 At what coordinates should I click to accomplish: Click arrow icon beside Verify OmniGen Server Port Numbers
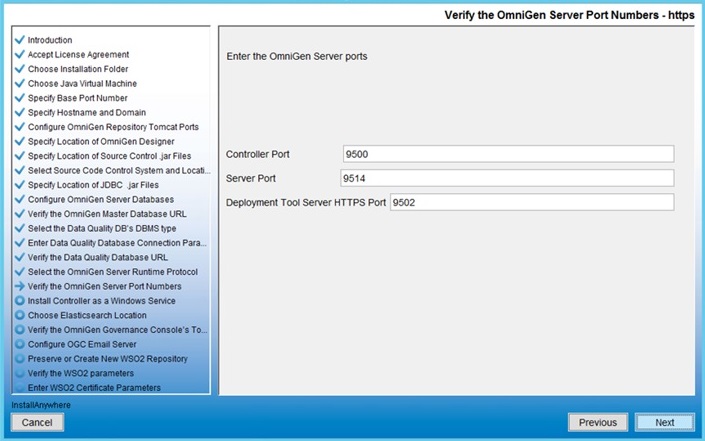[x=20, y=286]
